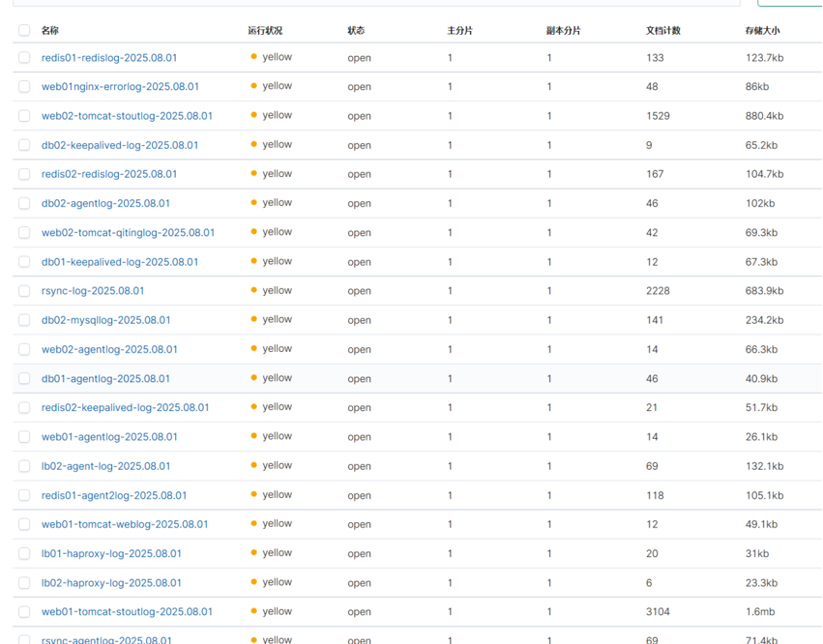Viewport: 823px width, 644px height.
Task: Sort by 主分片 column header
Action: coord(459,30)
